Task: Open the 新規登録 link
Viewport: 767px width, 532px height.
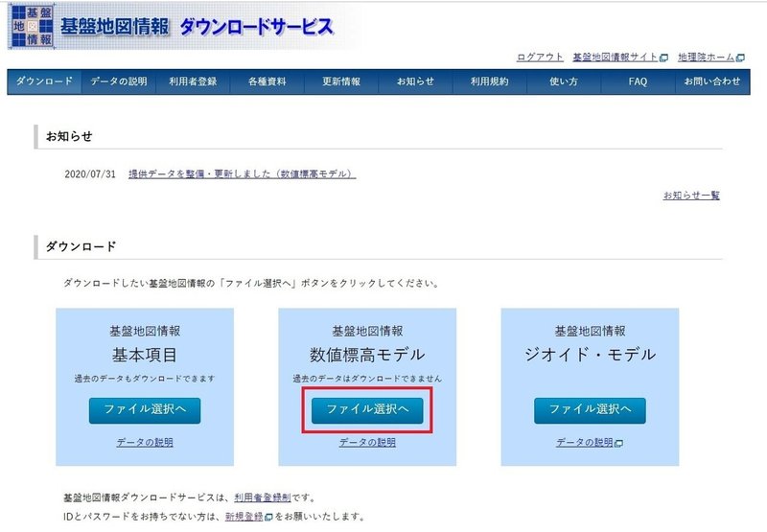Action: click(x=244, y=517)
